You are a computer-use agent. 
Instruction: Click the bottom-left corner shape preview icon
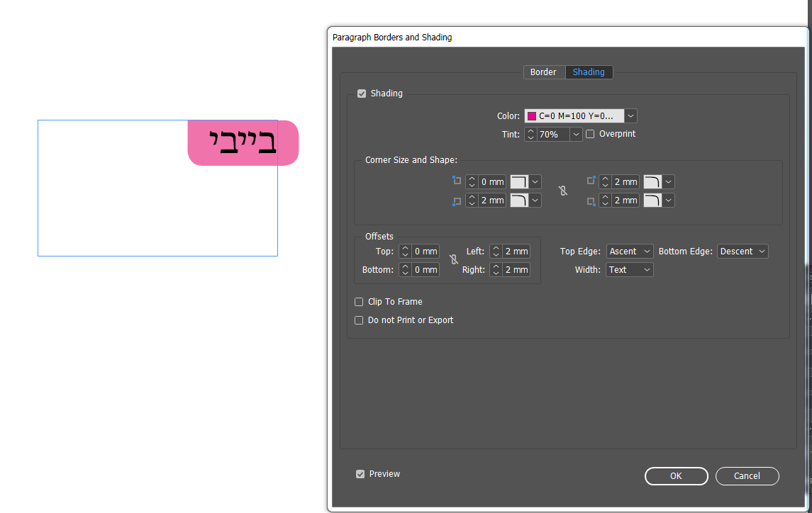[x=520, y=200]
